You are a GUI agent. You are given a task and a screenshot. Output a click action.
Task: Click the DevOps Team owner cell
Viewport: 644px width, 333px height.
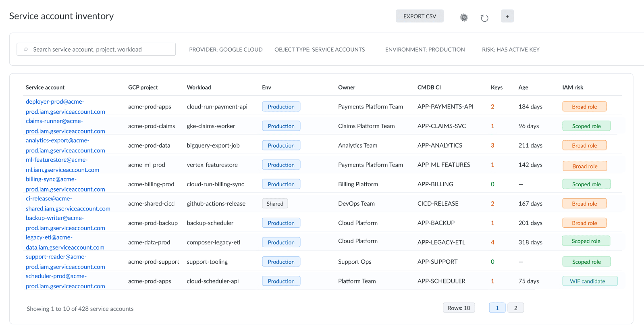[356, 204]
